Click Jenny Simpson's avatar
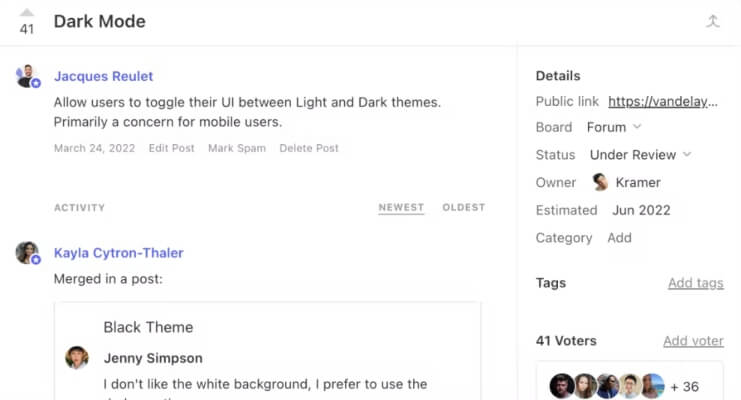Viewport: 741px width, 400px height. click(x=77, y=358)
